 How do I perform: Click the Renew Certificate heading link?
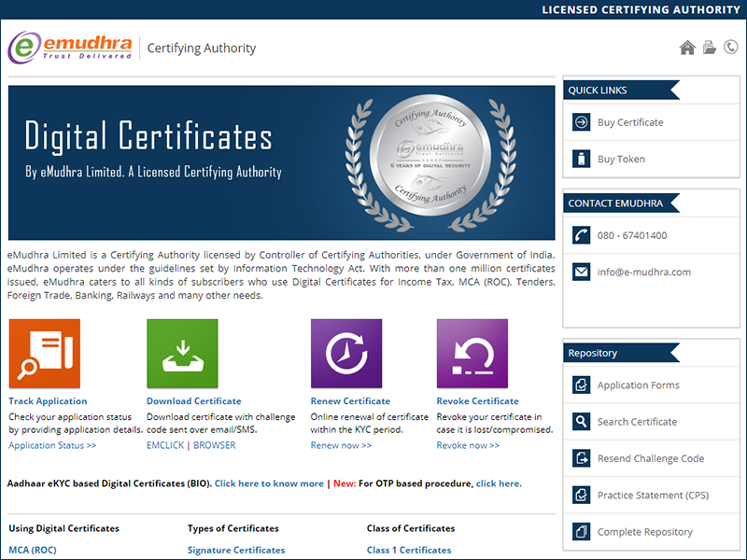[x=350, y=401]
